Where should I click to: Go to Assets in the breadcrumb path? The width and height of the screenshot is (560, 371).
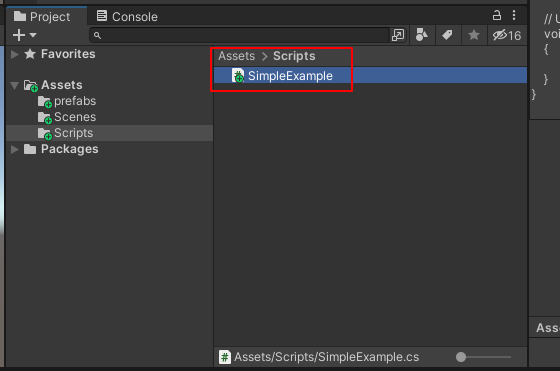point(237,56)
